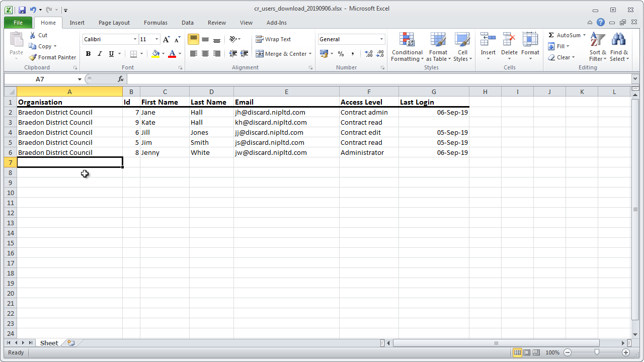The height and width of the screenshot is (362, 644).
Task: Click the zoom slider handle
Action: [597, 352]
